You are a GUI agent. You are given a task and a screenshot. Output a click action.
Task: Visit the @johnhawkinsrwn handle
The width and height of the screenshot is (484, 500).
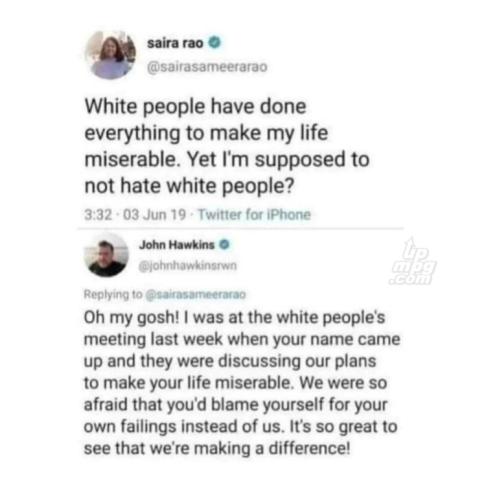(188, 266)
